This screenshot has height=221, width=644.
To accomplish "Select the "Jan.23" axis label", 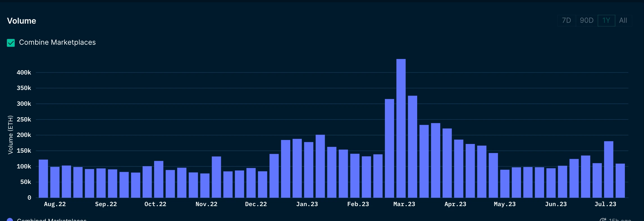I will pyautogui.click(x=307, y=204).
